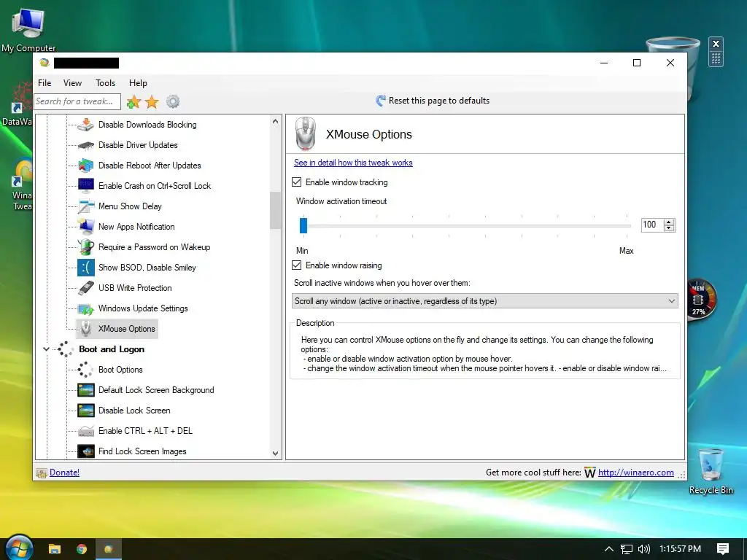Click the taskbar clock showing 1:15:57 PM
747x560 pixels.
[x=680, y=549]
